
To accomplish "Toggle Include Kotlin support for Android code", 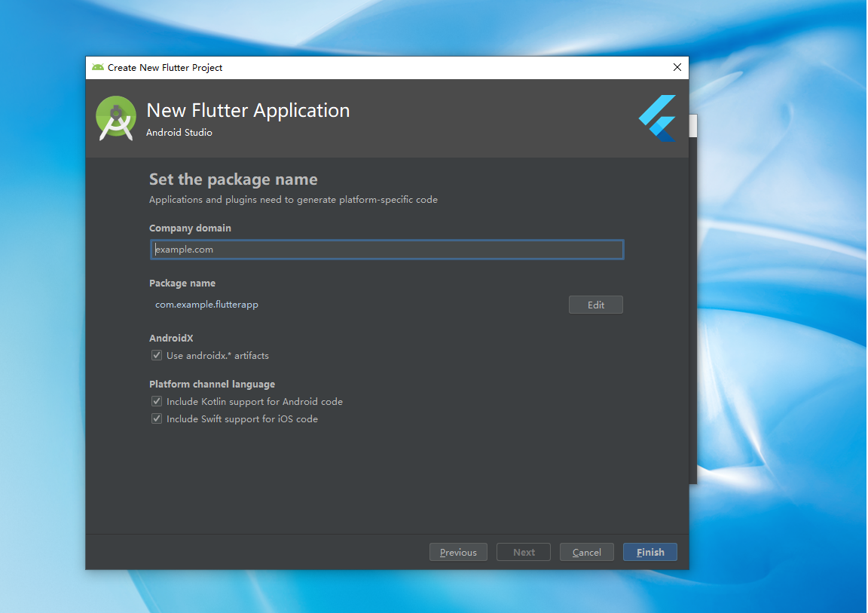I will 157,401.
